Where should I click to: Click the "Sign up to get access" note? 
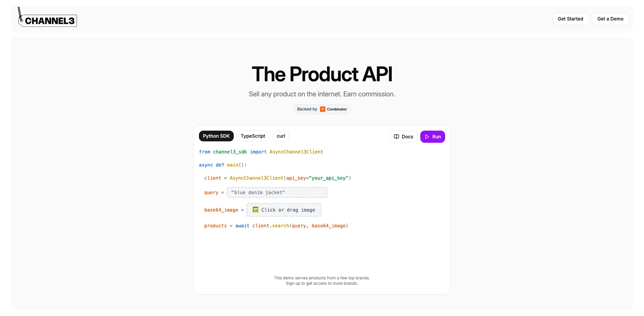[x=322, y=283]
